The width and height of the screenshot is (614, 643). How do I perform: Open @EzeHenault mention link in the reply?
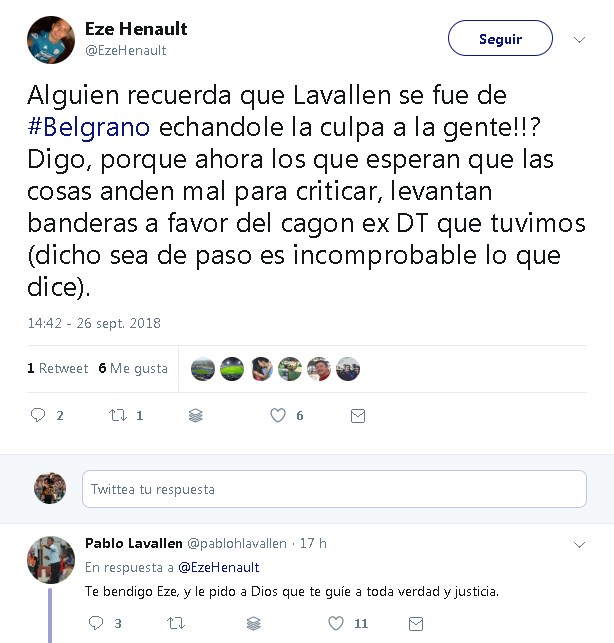tap(219, 568)
